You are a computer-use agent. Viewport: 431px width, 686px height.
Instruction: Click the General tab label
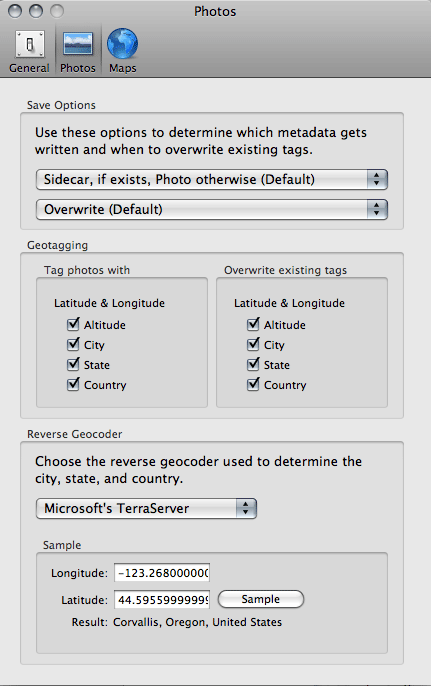pos(29,68)
